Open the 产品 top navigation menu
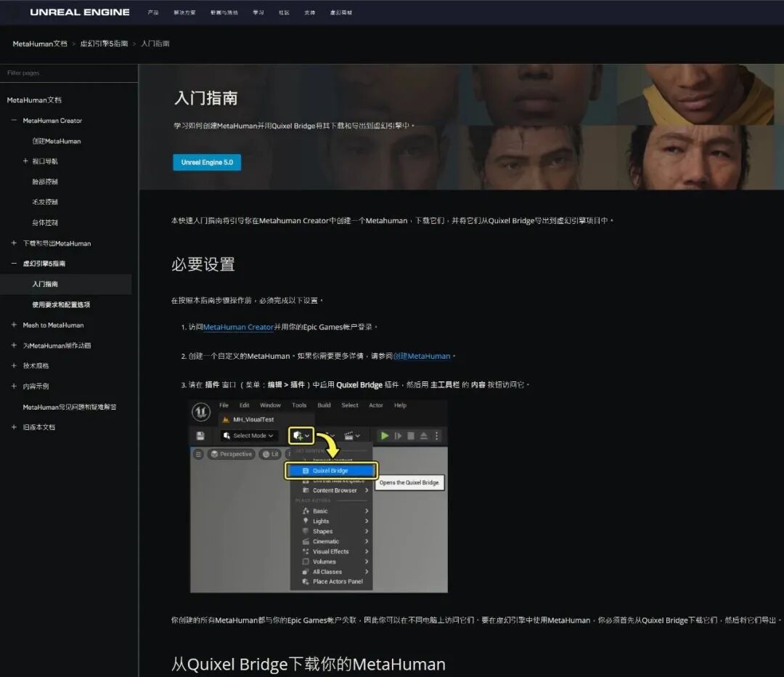This screenshot has height=677, width=784. (153, 12)
